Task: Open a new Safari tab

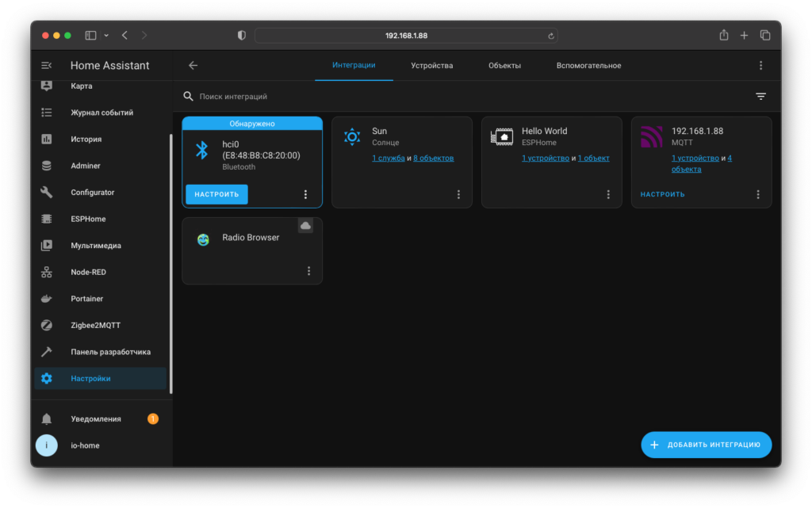Action: tap(744, 35)
